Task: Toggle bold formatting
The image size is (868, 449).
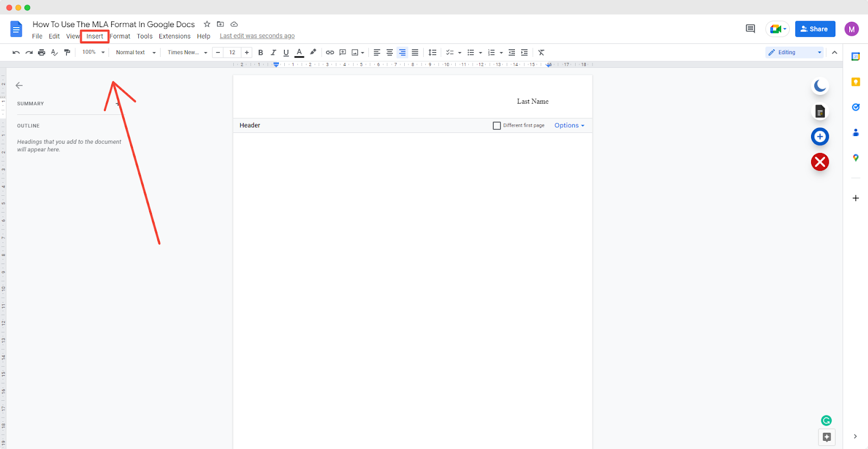Action: point(260,53)
